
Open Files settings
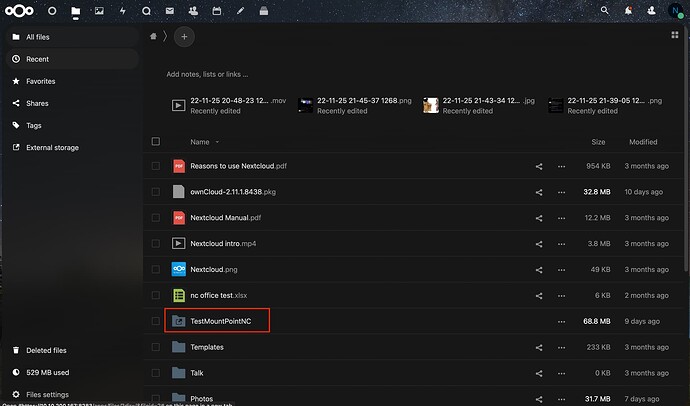pos(73,395)
